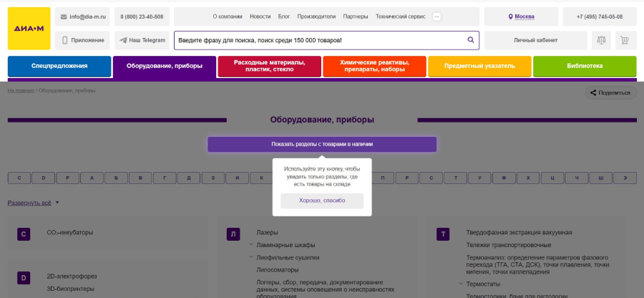Open Наш Telegram link
Image resolution: width=644 pixels, height=298 pixels.
(x=142, y=40)
